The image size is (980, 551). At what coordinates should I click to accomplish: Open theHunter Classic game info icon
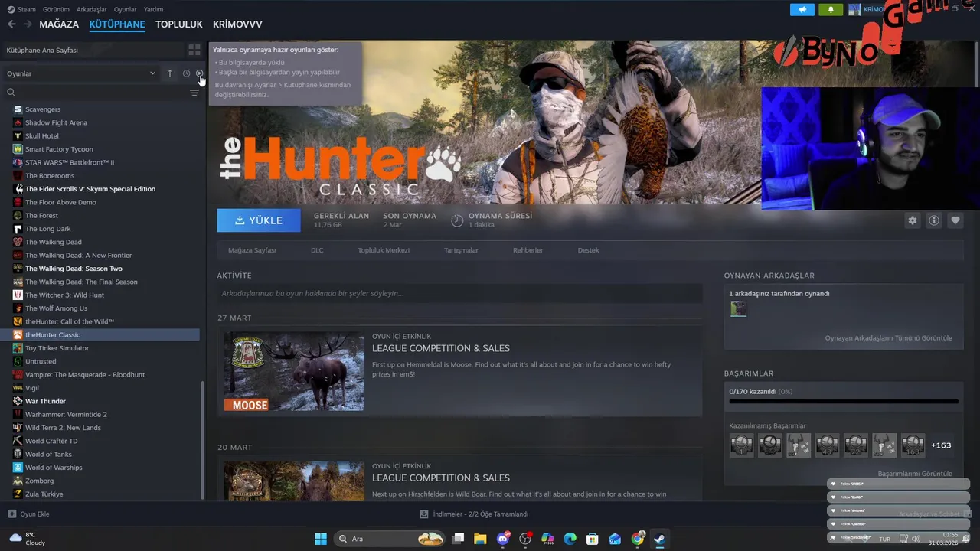tap(934, 220)
